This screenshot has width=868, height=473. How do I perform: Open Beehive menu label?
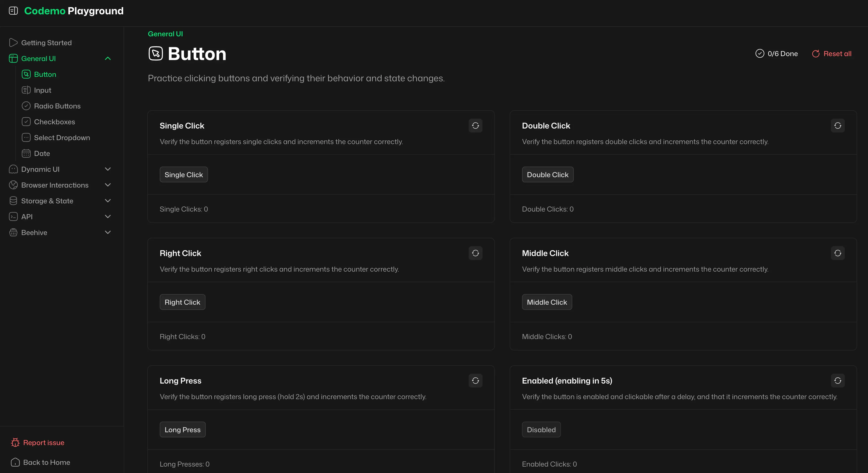pos(34,233)
